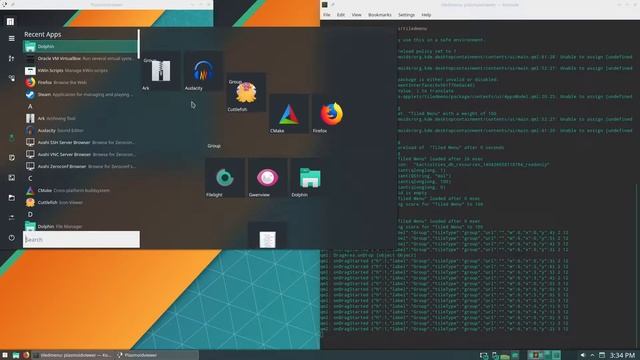Screen dimensions: 640x360
Task: Expand hidden system tray icons arrow
Action: pyautogui.click(x=592, y=356)
